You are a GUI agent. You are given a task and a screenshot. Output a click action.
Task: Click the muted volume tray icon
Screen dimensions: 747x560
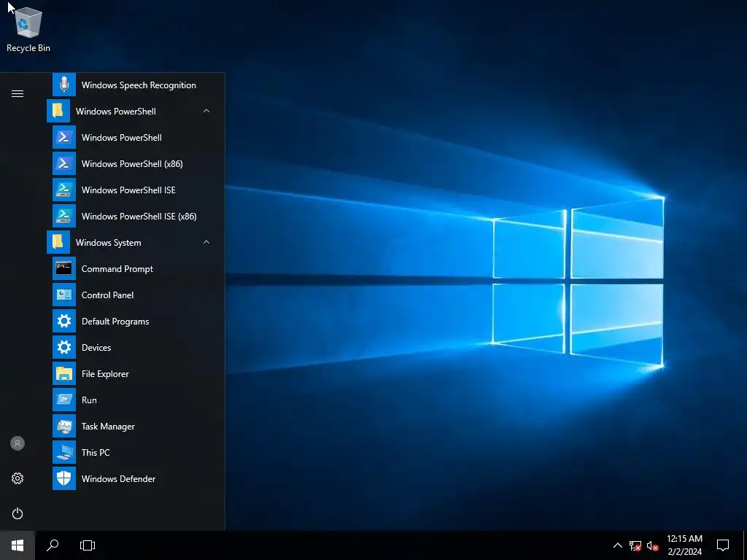[652, 545]
